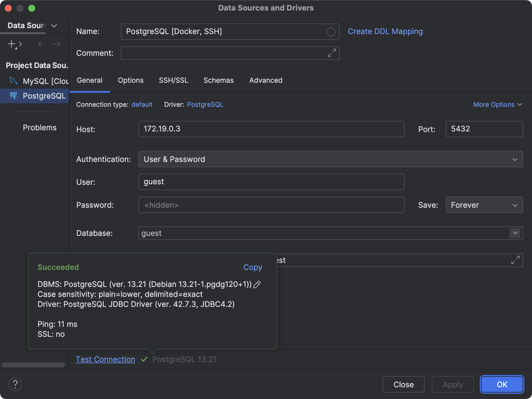
Task: Open help via question mark icon
Action: pyautogui.click(x=15, y=384)
